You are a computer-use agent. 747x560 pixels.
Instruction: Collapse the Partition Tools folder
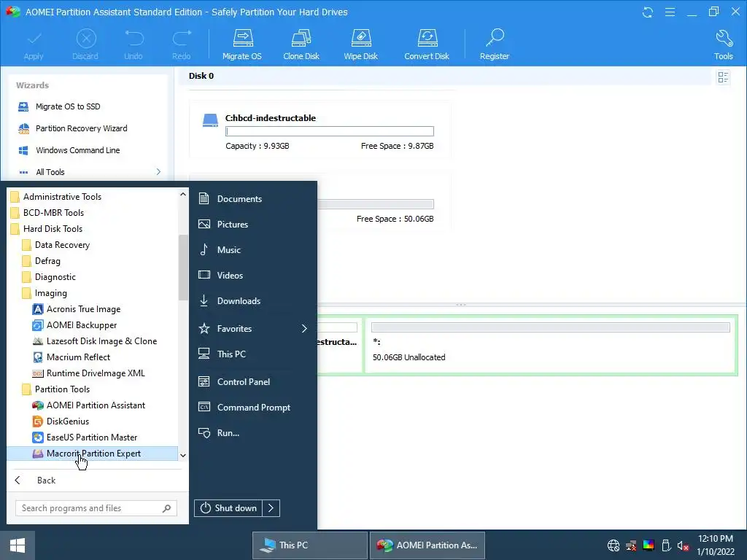(x=62, y=389)
